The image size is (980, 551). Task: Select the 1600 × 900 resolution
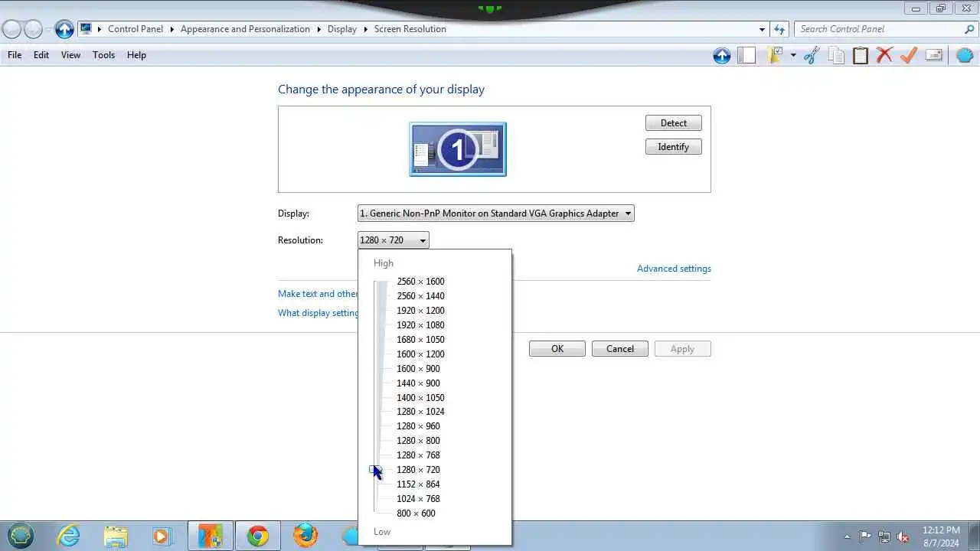pyautogui.click(x=418, y=369)
